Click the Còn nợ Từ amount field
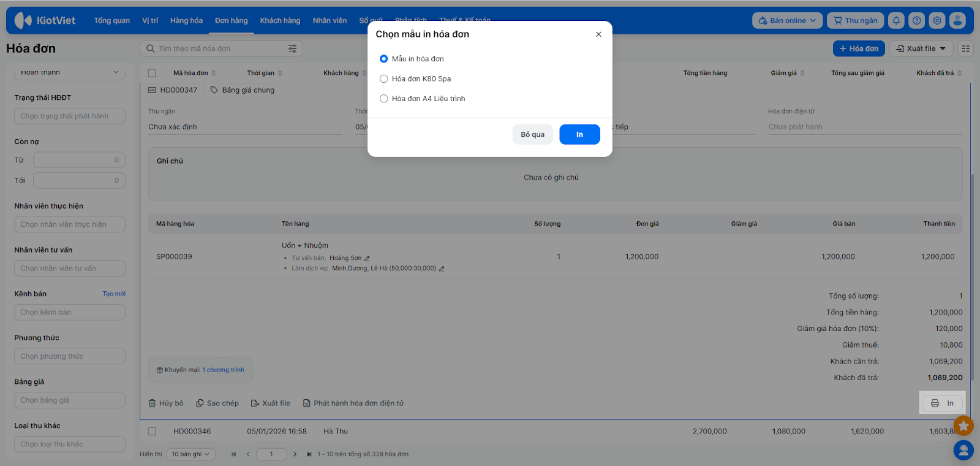 click(79, 160)
